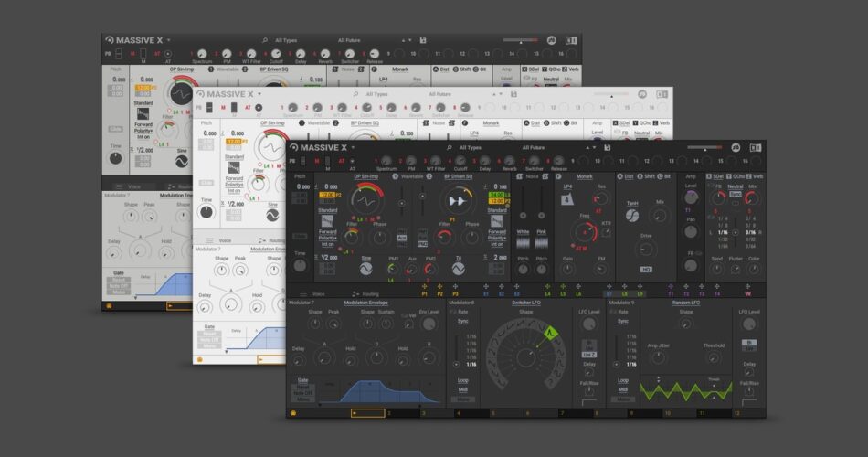Click the Tri waveform icon in oscillator 2
Screen dimensions: 868x457
458,270
